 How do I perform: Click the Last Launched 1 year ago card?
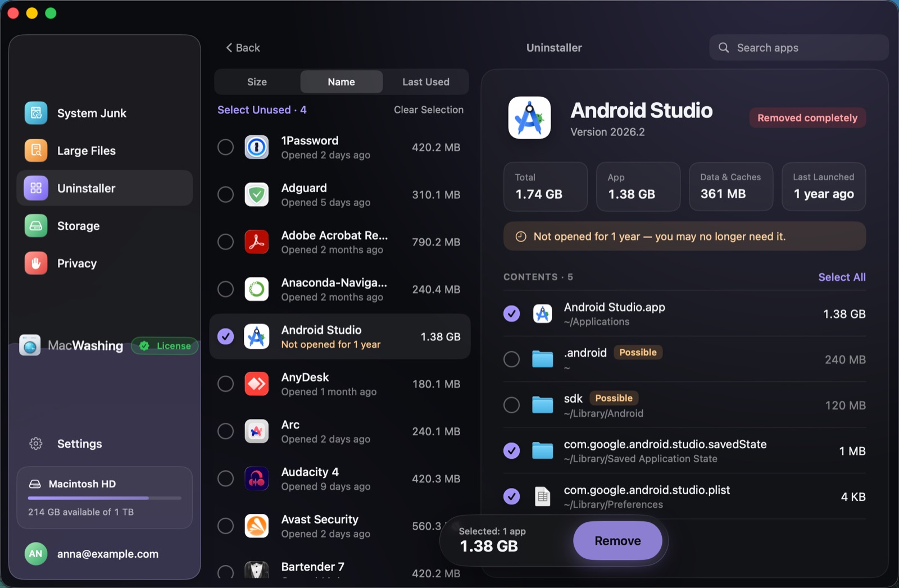824,186
